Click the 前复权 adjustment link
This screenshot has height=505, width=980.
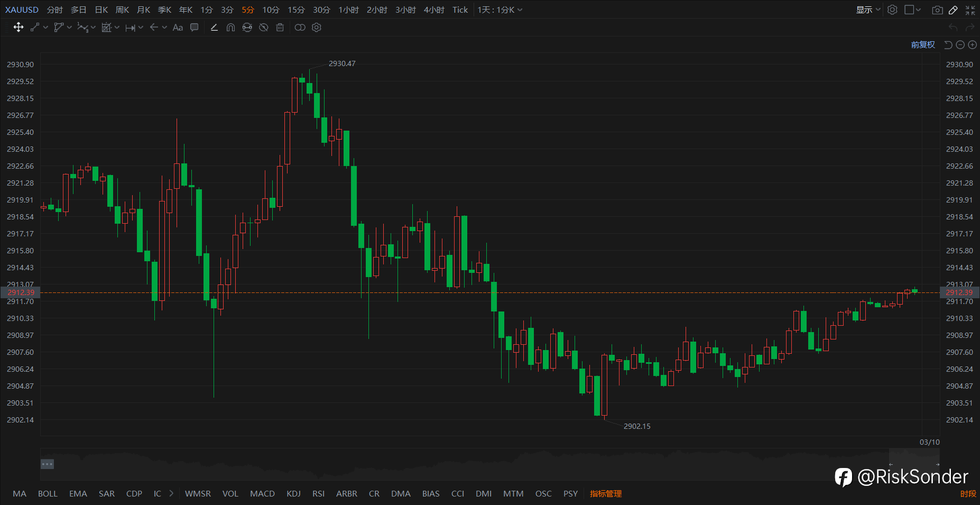pos(923,45)
